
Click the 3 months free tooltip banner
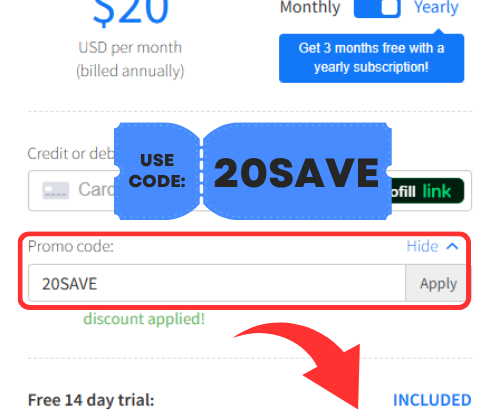tap(371, 58)
